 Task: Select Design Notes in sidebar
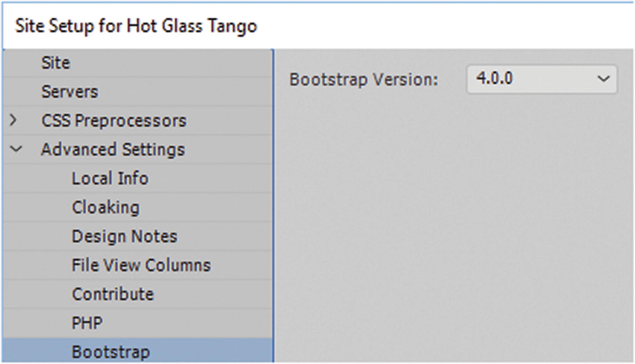[124, 237]
